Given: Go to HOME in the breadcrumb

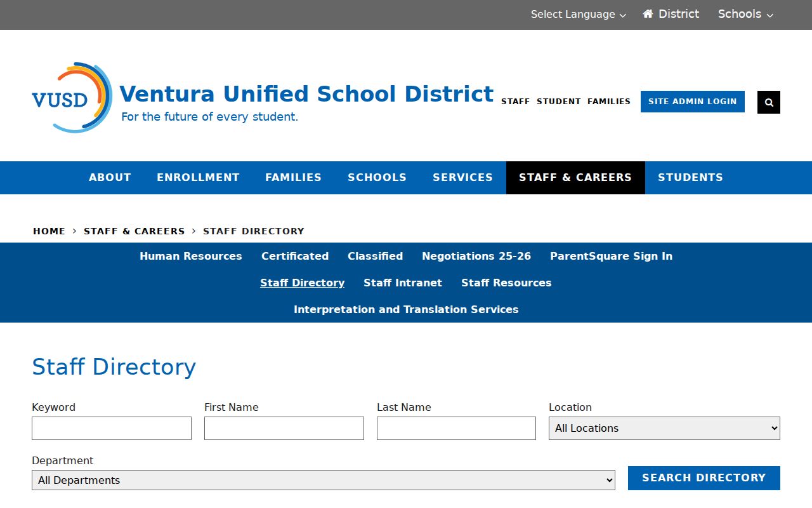Looking at the screenshot, I should tap(49, 231).
